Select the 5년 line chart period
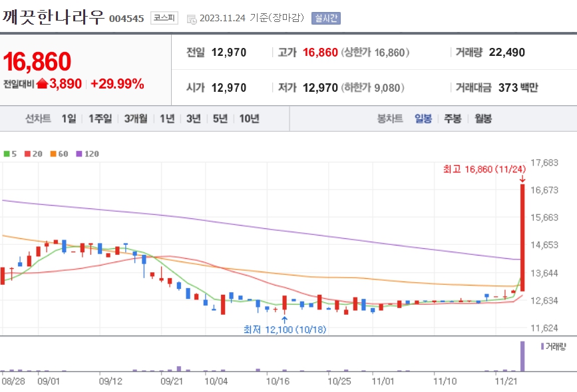 coord(220,118)
